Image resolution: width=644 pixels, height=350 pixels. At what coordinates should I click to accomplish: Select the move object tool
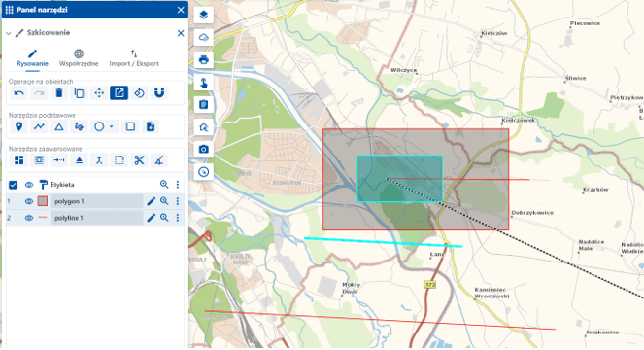pos(99,93)
